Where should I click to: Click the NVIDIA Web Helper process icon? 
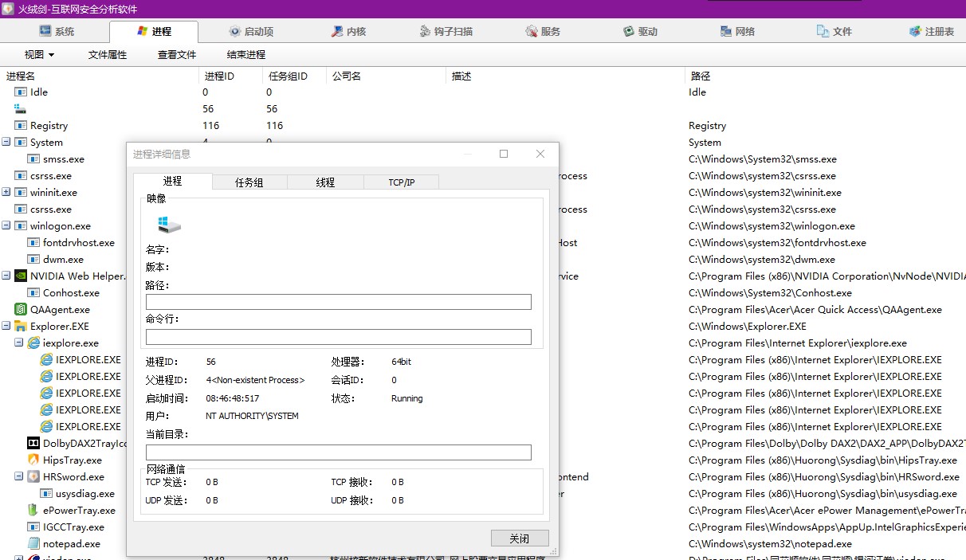pos(21,276)
